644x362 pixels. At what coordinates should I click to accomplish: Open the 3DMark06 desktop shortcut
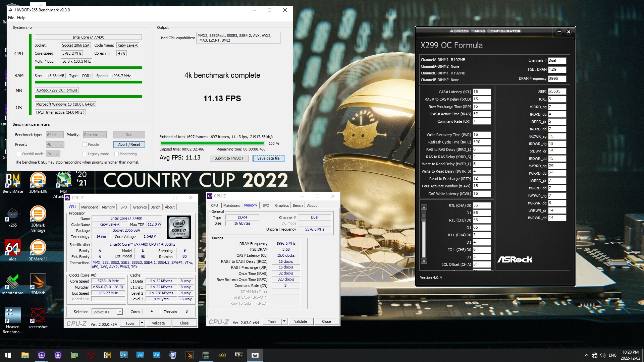[x=38, y=183]
